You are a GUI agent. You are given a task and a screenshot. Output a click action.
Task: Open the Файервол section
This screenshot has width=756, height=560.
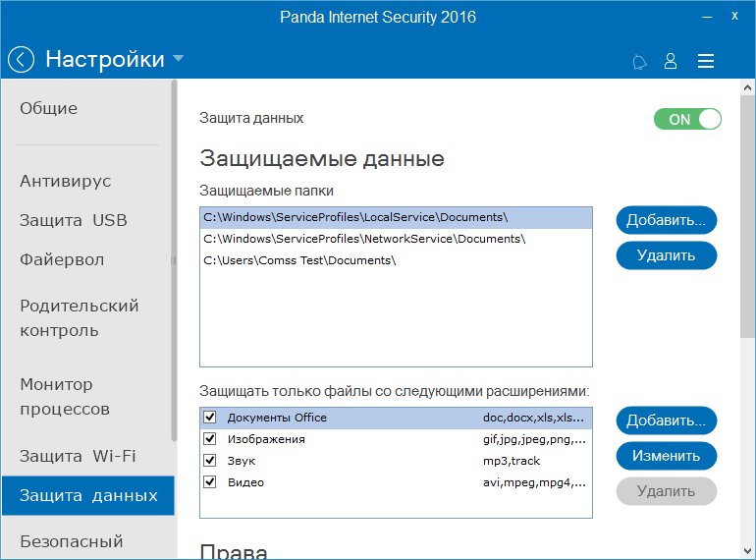(x=62, y=260)
